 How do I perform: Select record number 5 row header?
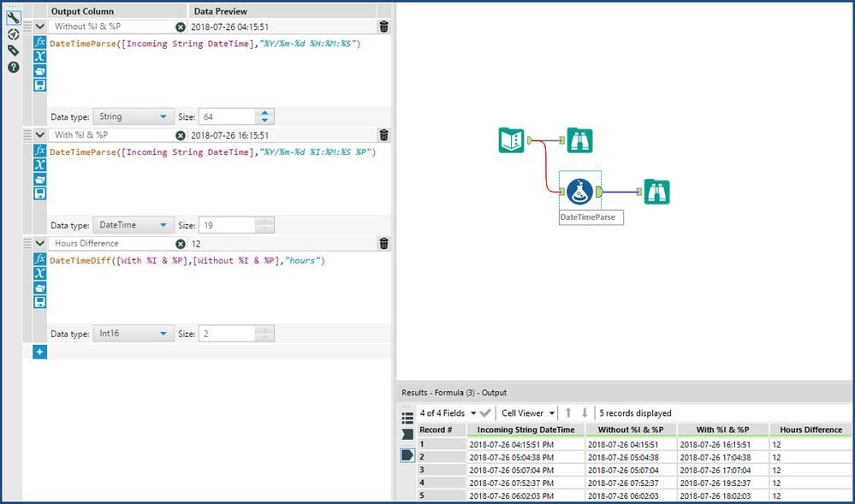442,495
